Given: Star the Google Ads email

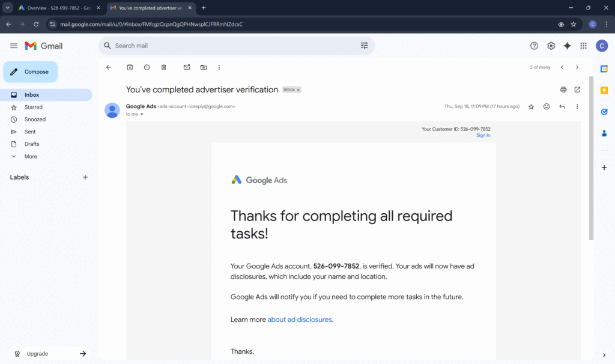Looking at the screenshot, I should pos(531,106).
